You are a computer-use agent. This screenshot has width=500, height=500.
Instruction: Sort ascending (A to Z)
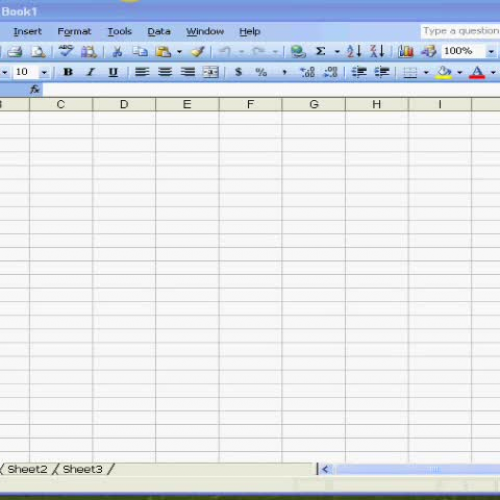354,51
